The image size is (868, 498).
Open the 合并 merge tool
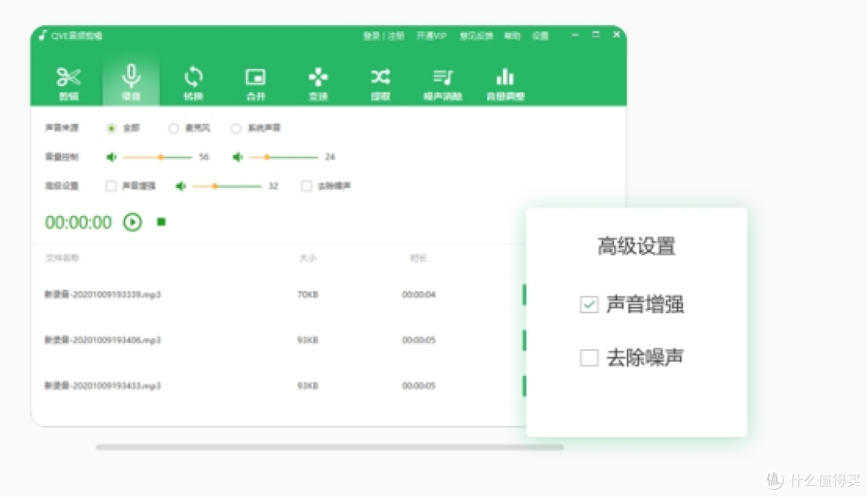(x=256, y=83)
